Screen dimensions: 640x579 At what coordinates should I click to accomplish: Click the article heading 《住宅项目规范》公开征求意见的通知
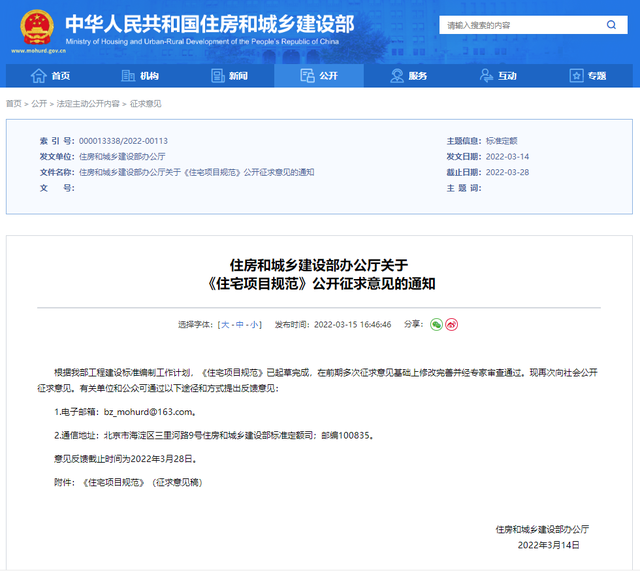[x=321, y=284]
